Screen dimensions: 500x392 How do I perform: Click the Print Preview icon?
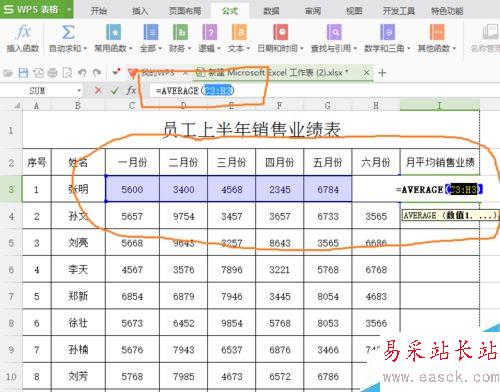pyautogui.click(x=67, y=73)
